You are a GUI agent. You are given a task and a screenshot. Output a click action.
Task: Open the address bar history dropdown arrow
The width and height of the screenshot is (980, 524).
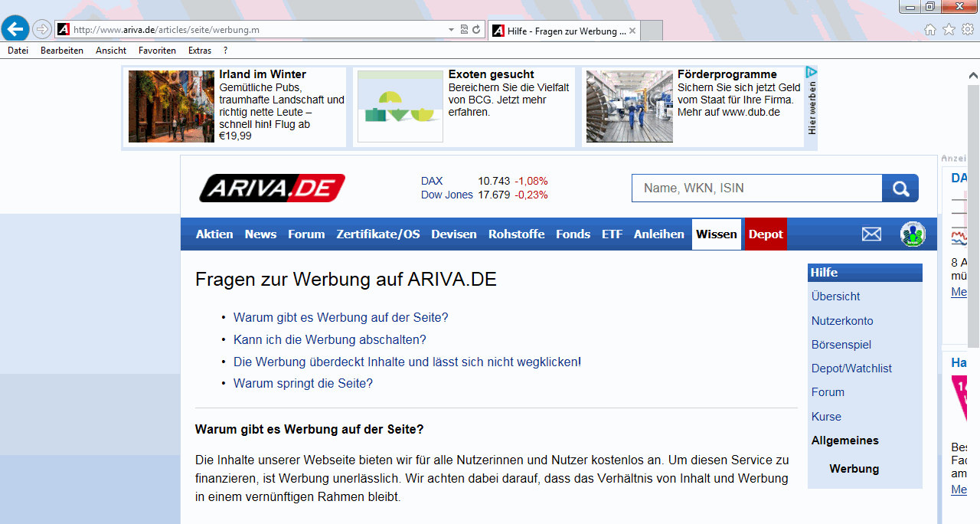click(451, 30)
